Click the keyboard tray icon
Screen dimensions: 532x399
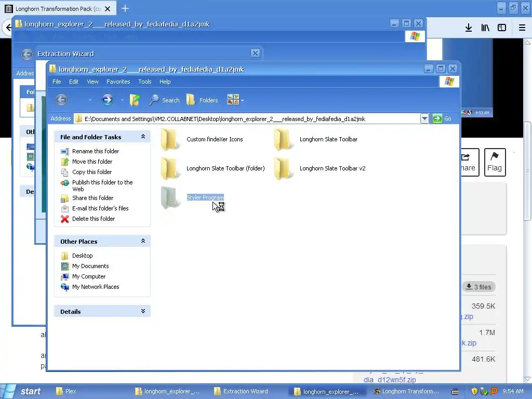(x=455, y=392)
